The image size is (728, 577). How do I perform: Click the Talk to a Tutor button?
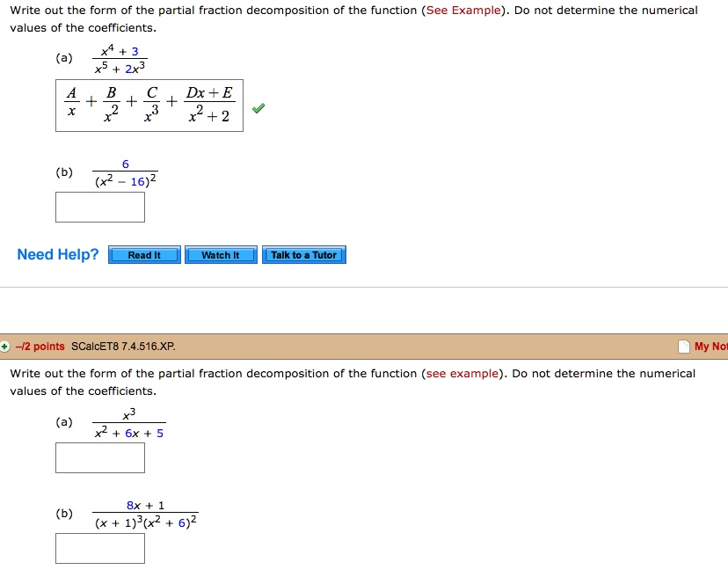click(x=303, y=254)
